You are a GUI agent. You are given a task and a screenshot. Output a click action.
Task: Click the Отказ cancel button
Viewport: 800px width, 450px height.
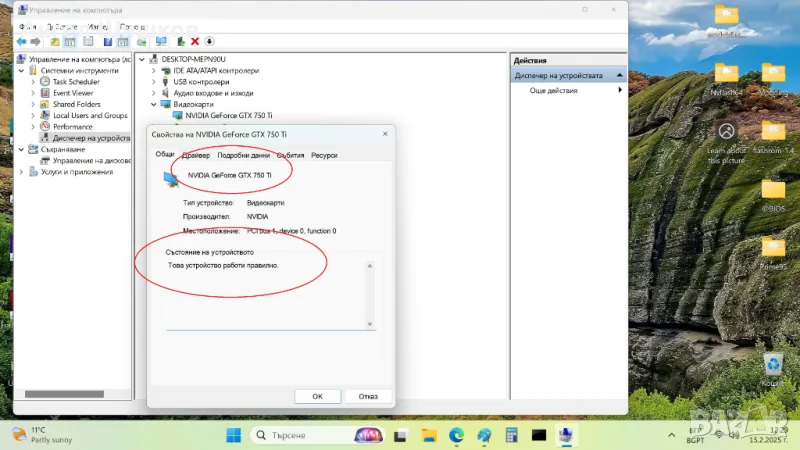pyautogui.click(x=367, y=396)
